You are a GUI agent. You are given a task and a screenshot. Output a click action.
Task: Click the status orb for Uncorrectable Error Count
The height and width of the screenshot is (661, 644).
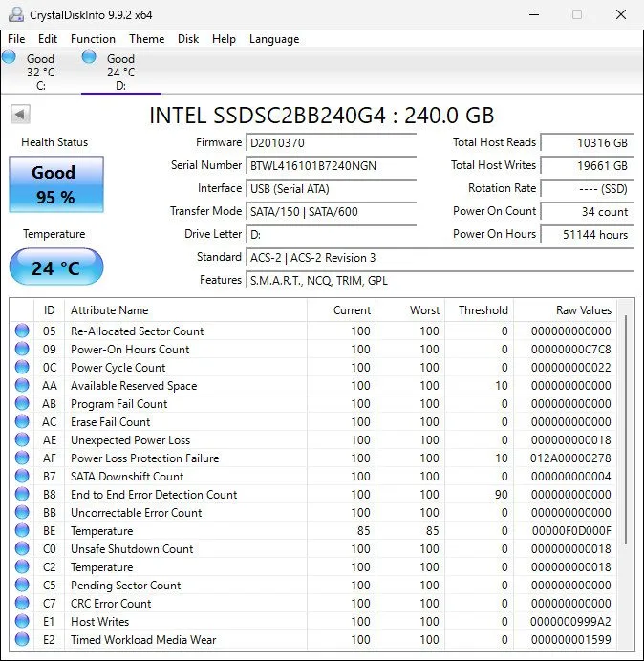coord(22,512)
